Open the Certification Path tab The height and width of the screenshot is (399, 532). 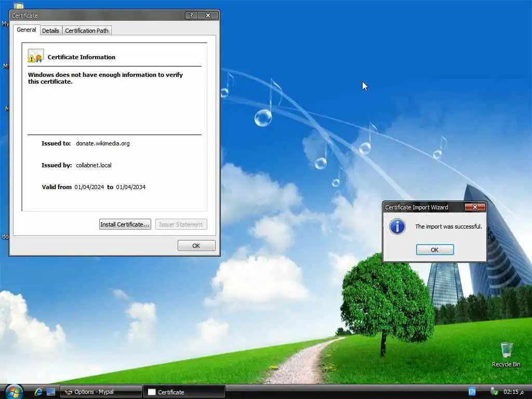pos(87,31)
